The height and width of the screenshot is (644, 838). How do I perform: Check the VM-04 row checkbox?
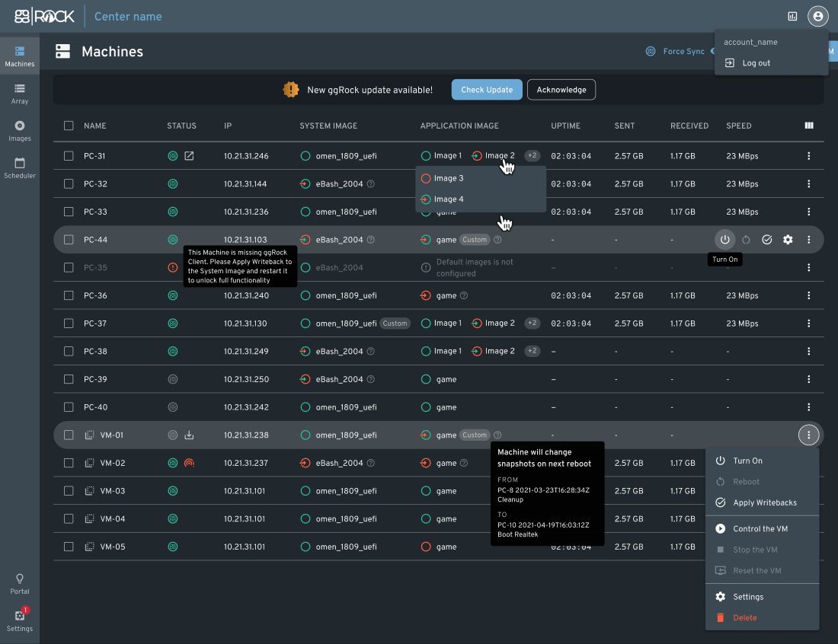click(69, 518)
